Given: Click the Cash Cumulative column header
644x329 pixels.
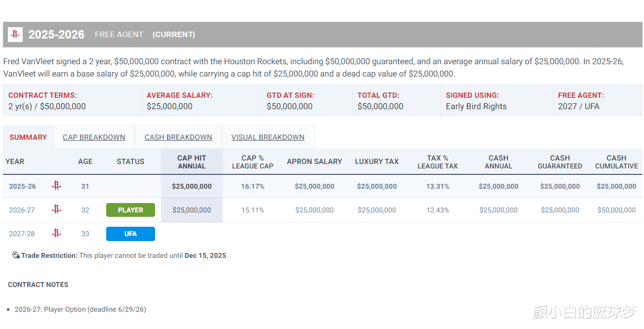Looking at the screenshot, I should click(x=616, y=162).
